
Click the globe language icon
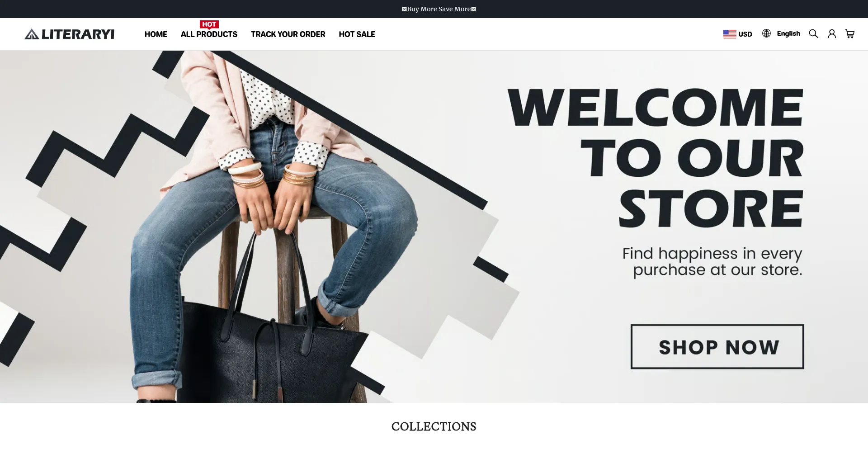pyautogui.click(x=766, y=33)
